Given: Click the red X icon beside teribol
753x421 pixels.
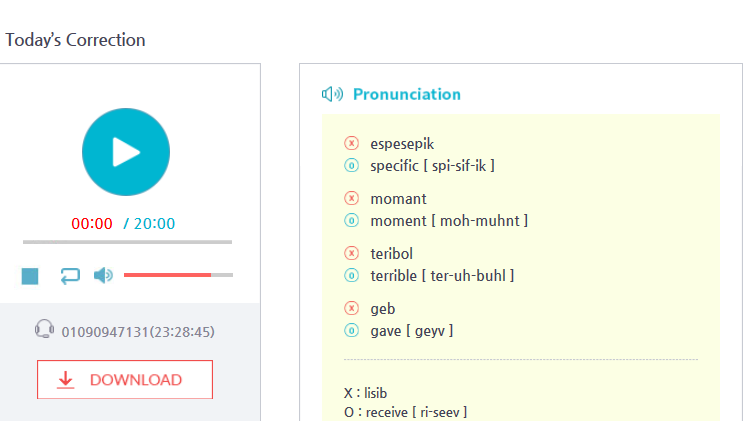Looking at the screenshot, I should click(x=352, y=253).
